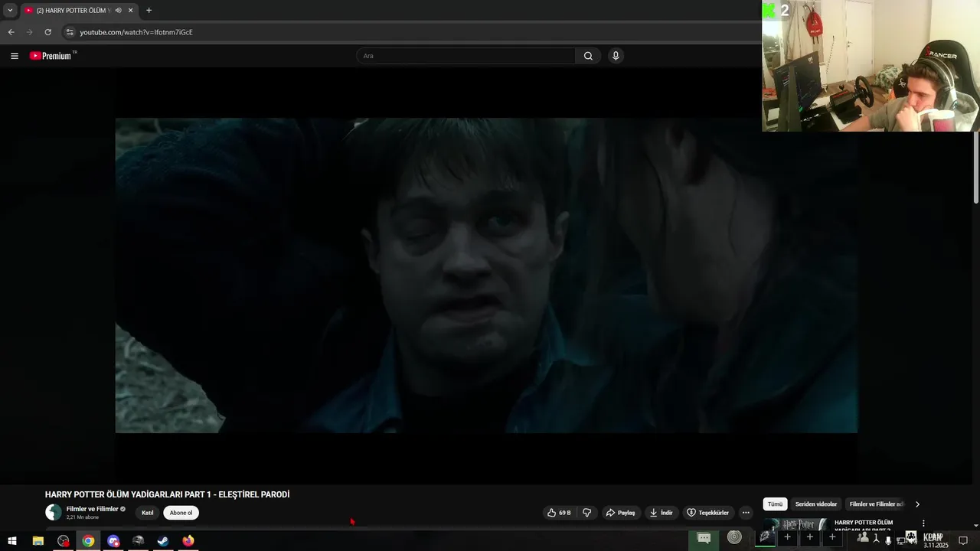The image size is (980, 551).
Task: Click the green chat bubble overlay icon
Action: [704, 539]
